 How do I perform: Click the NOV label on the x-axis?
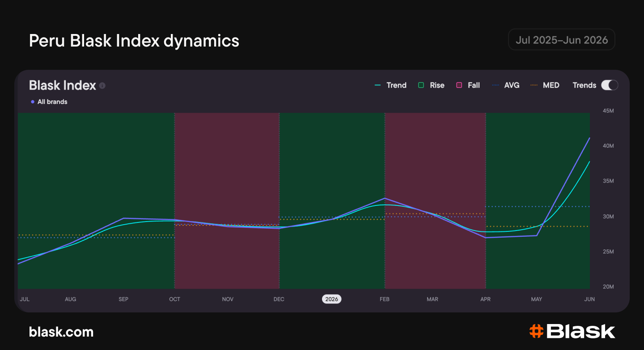(228, 299)
